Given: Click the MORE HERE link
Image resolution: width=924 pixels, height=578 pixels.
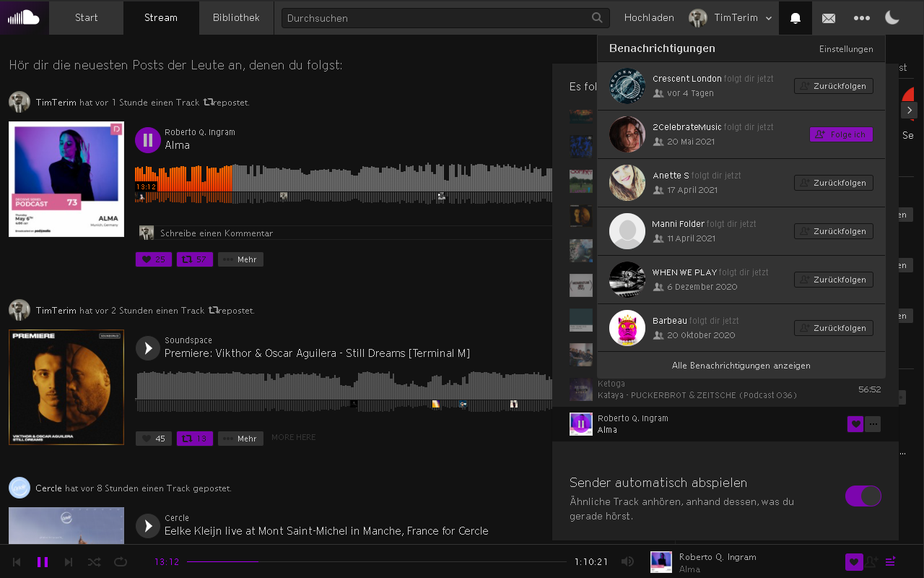Looking at the screenshot, I should (294, 438).
